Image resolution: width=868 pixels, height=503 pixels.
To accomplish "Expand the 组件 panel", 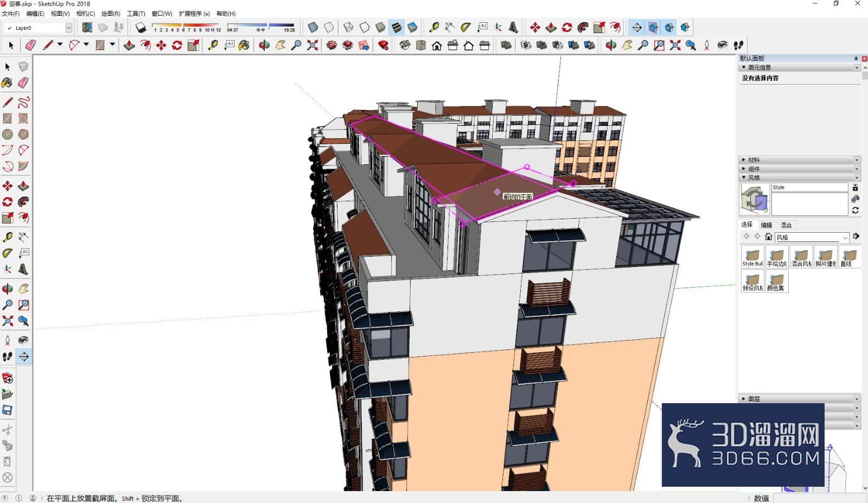I will click(743, 169).
